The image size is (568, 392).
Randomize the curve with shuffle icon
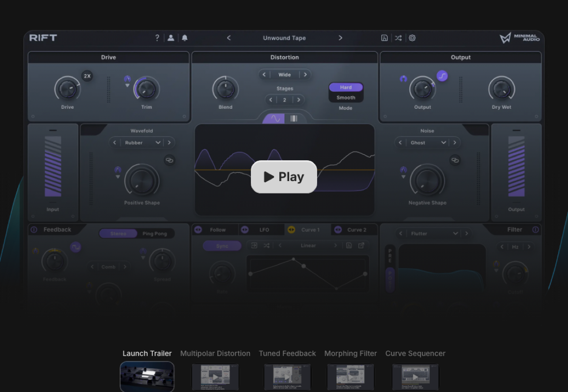(x=266, y=245)
